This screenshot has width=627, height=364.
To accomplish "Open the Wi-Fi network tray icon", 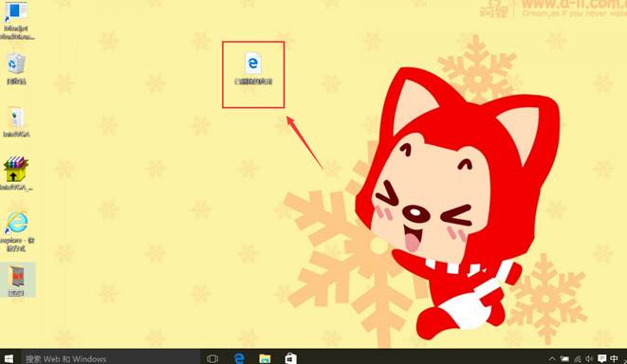I will (578, 359).
